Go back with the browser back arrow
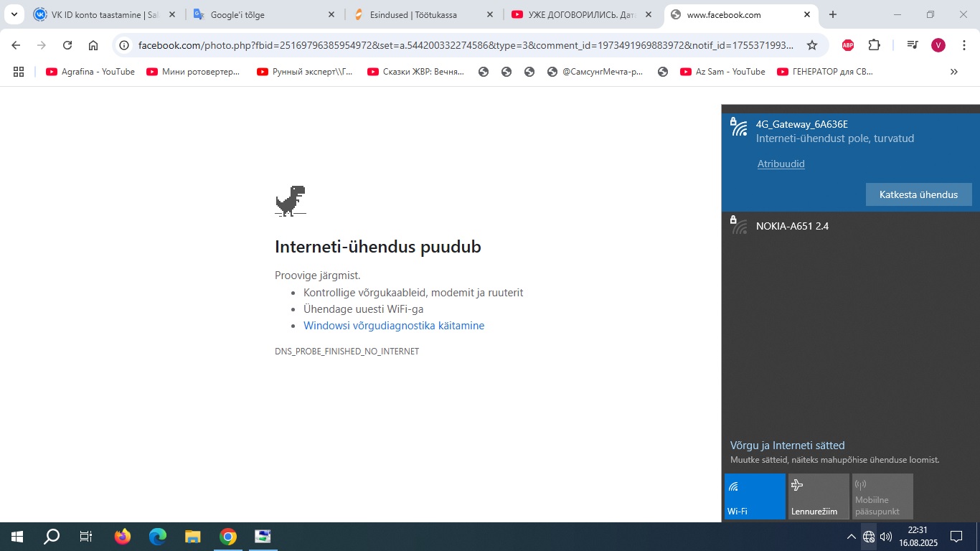980x551 pixels. click(x=16, y=45)
